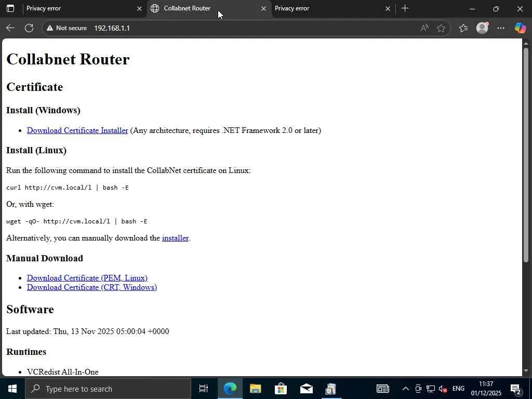Open Read aloud icon in address bar

pyautogui.click(x=424, y=28)
